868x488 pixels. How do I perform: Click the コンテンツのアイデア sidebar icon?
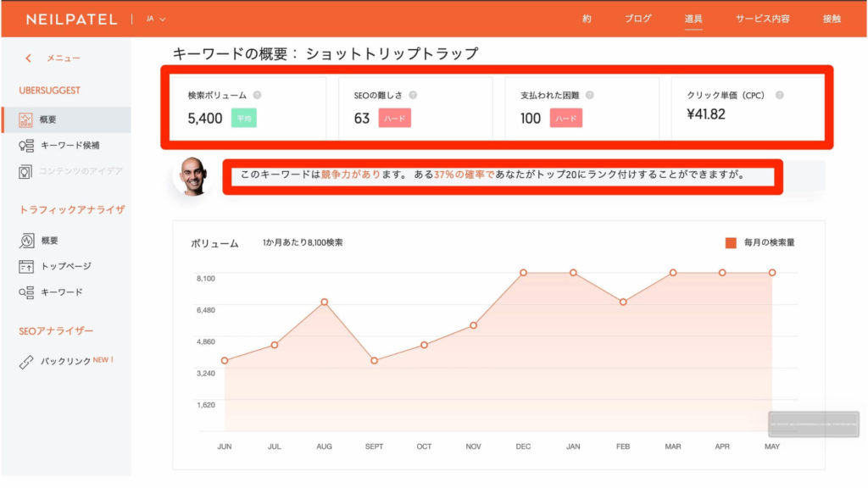pos(25,173)
